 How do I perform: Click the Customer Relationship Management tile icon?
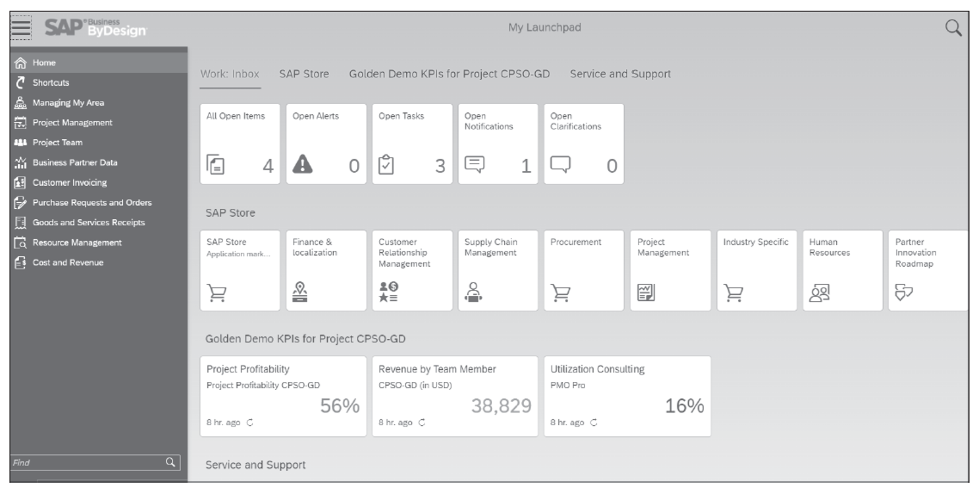(x=388, y=292)
